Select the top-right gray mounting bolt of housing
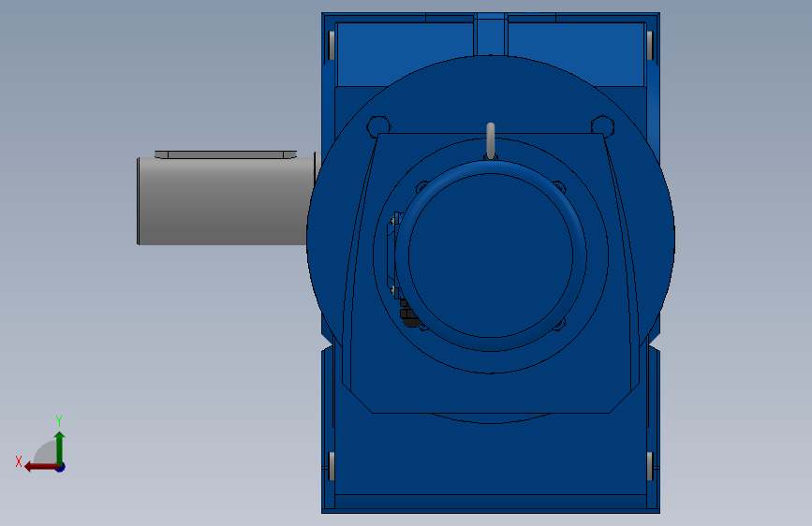The width and height of the screenshot is (812, 526). click(x=650, y=45)
